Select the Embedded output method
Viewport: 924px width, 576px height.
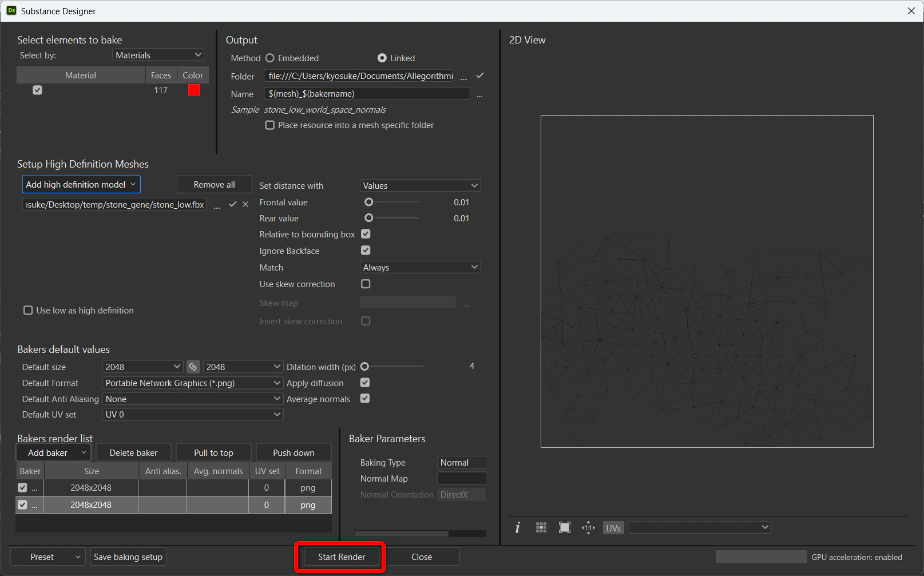click(270, 58)
